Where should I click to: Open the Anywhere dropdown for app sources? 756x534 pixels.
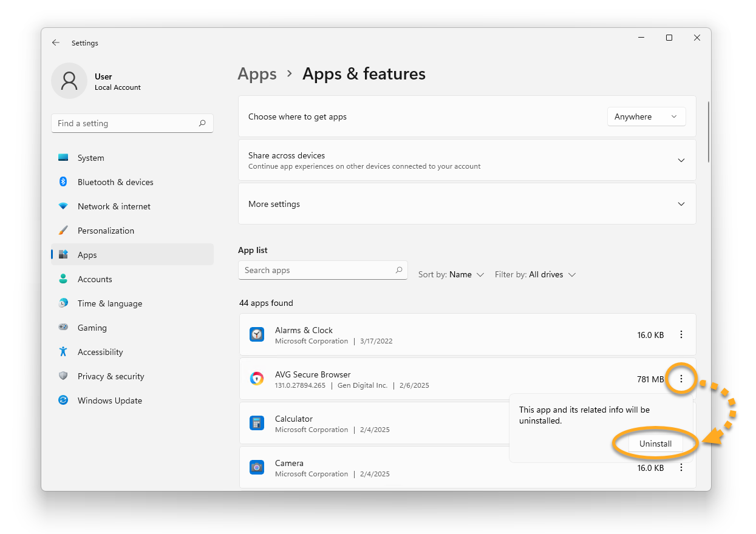646,117
